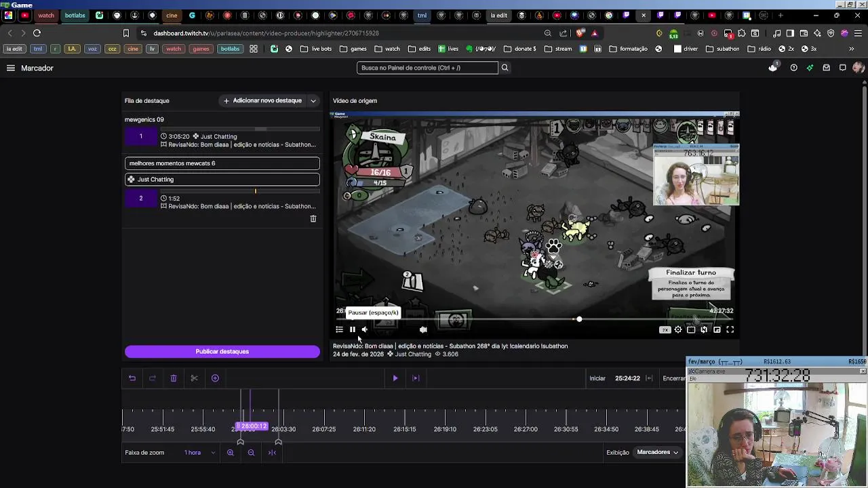Enter fullscreen in the video player
Screen dimensions: 868x488
(x=730, y=330)
